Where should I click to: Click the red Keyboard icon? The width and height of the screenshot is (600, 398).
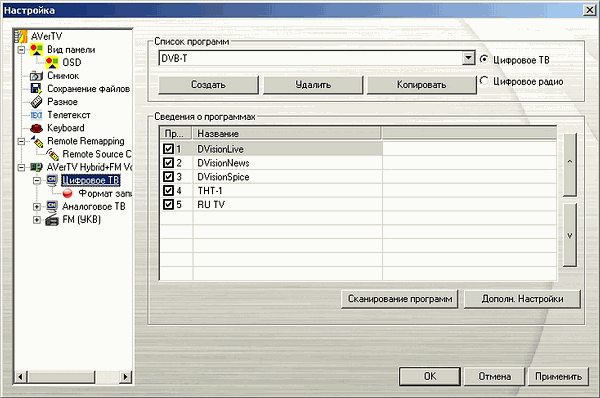36,128
